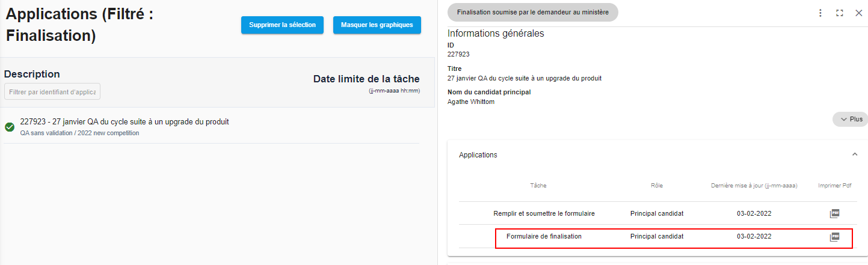Image resolution: width=868 pixels, height=265 pixels.
Task: Click Dernière mise à jour column header
Action: click(x=754, y=186)
